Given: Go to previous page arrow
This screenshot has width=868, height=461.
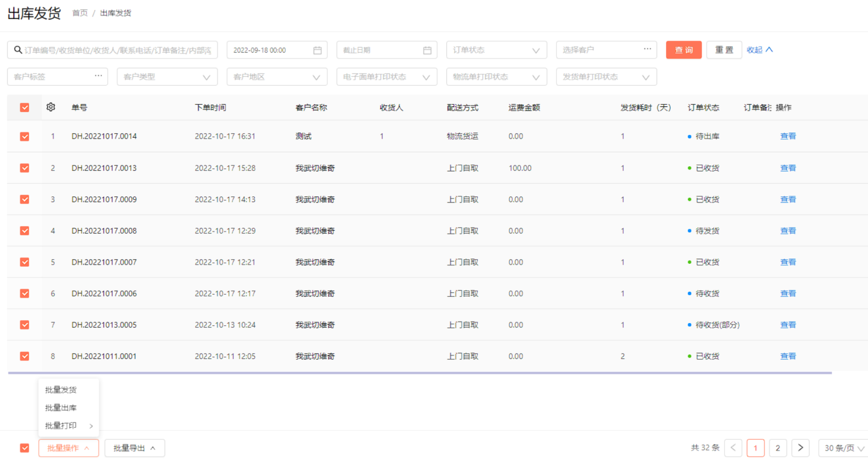Looking at the screenshot, I should click(x=733, y=448).
